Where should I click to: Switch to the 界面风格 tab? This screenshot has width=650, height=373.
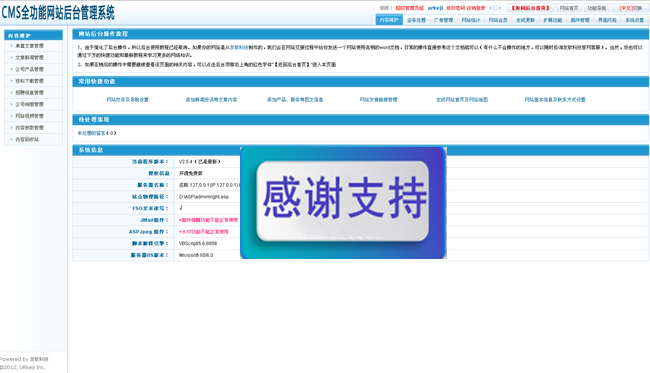(x=607, y=20)
